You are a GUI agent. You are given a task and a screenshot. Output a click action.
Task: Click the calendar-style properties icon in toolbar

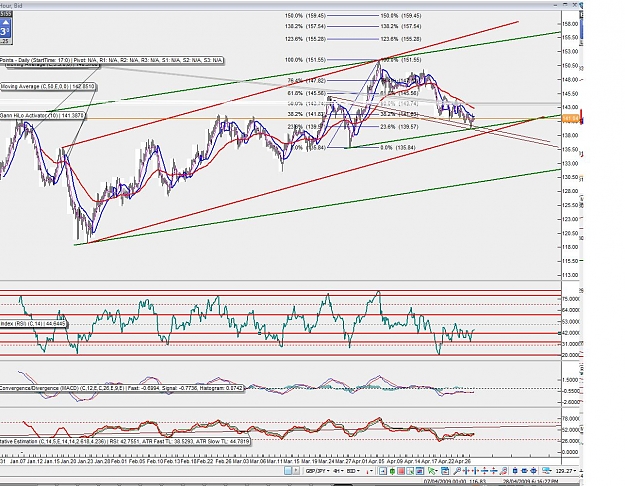445,471
